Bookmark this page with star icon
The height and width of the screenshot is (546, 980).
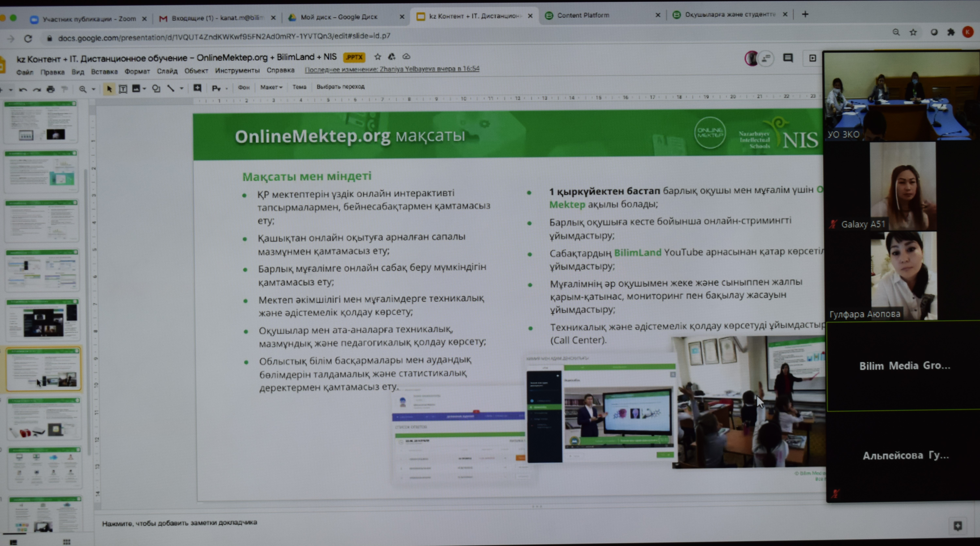(x=913, y=32)
